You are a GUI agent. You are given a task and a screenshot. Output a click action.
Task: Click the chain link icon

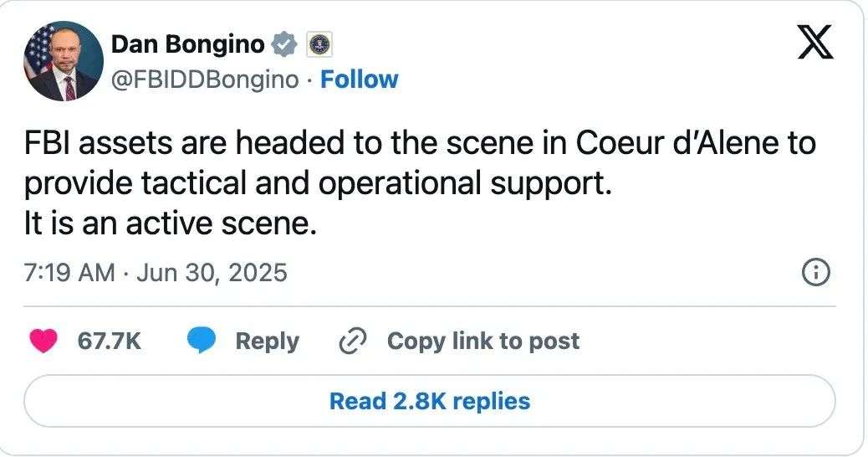point(353,341)
